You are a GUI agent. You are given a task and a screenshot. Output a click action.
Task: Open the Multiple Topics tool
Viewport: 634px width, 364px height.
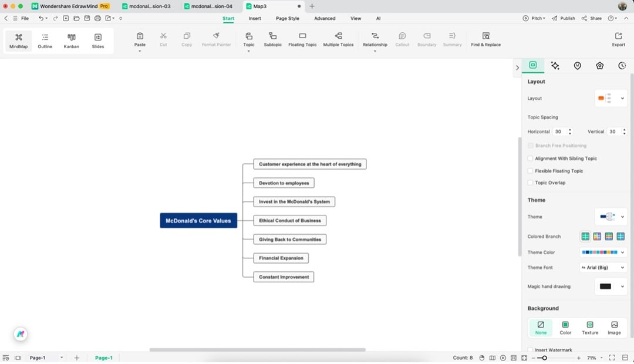[338, 40]
